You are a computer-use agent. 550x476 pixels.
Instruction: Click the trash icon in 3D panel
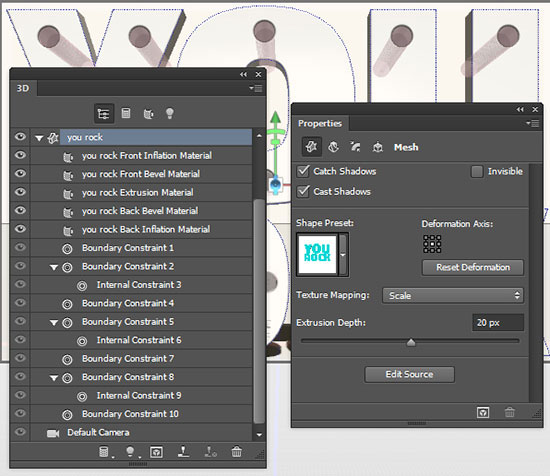point(237,451)
